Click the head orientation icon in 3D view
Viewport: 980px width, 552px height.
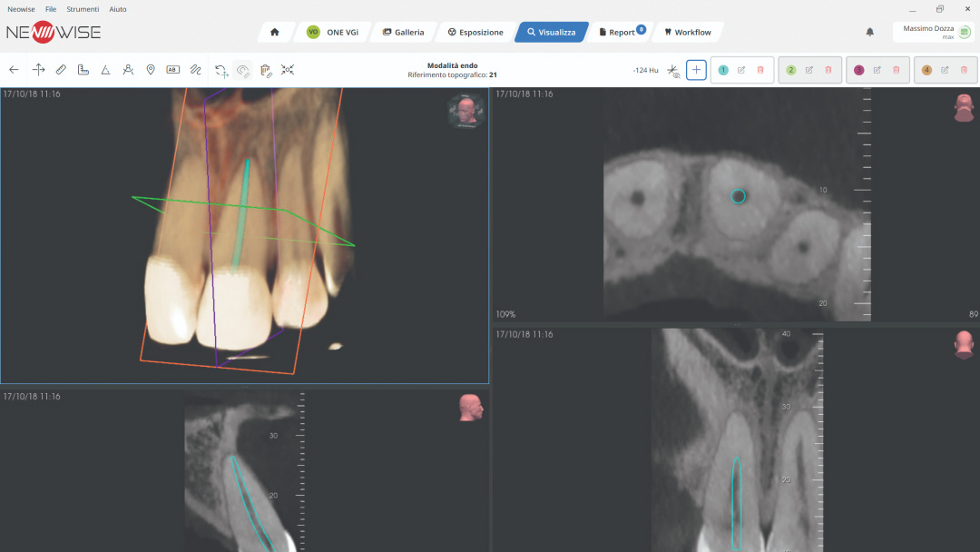465,112
